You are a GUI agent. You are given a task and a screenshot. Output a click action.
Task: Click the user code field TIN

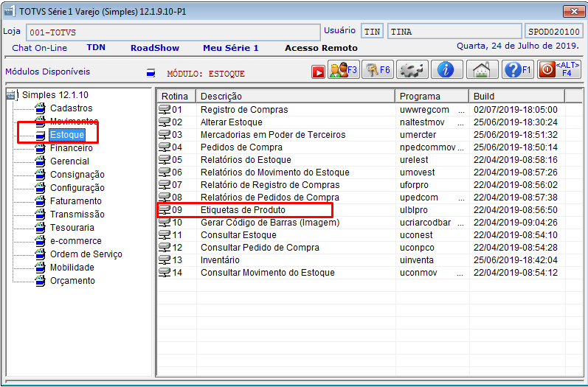click(372, 32)
